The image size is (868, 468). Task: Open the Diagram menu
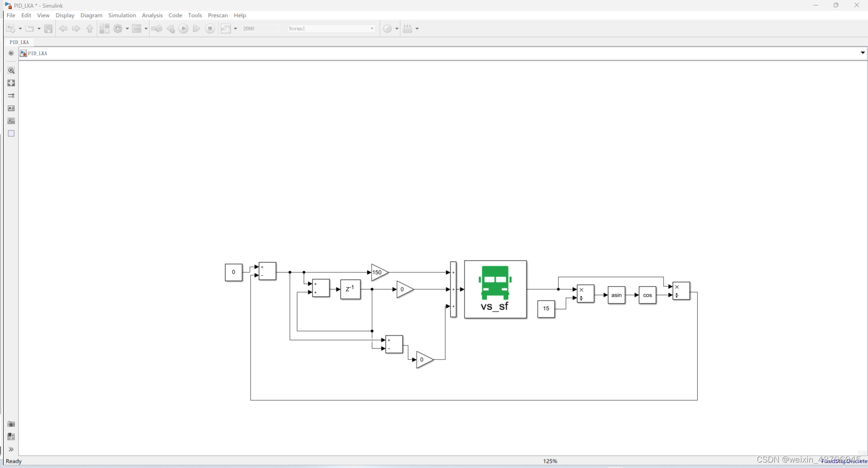pos(91,15)
